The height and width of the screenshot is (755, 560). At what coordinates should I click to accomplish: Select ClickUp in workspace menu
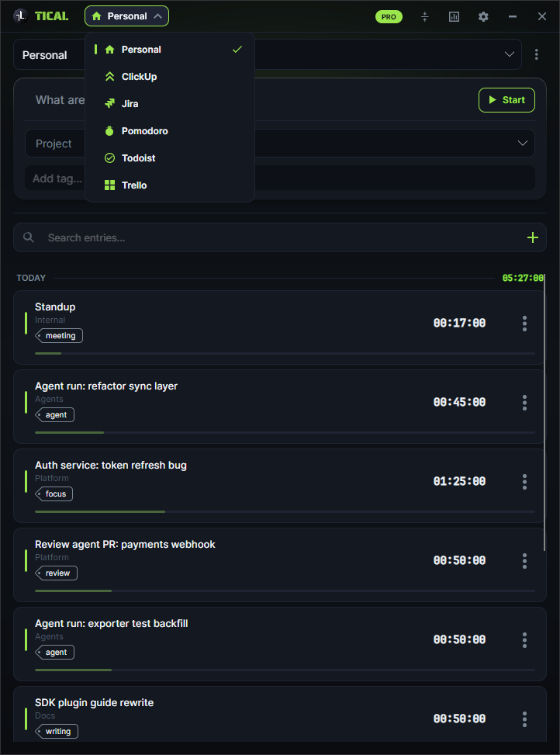[169, 77]
